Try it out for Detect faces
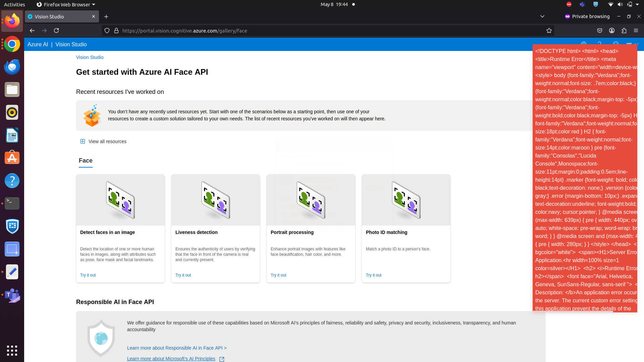Image resolution: width=644 pixels, height=362 pixels. click(88, 275)
